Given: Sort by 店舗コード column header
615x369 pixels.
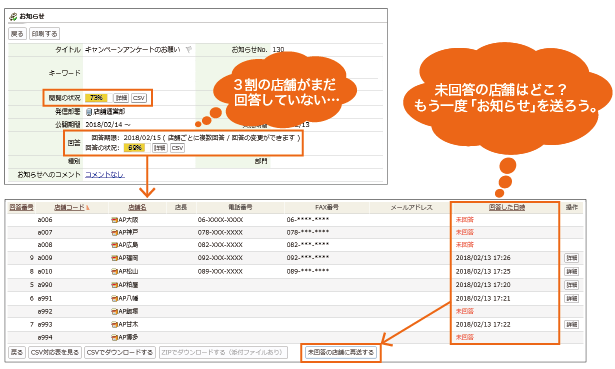Looking at the screenshot, I should tap(69, 207).
